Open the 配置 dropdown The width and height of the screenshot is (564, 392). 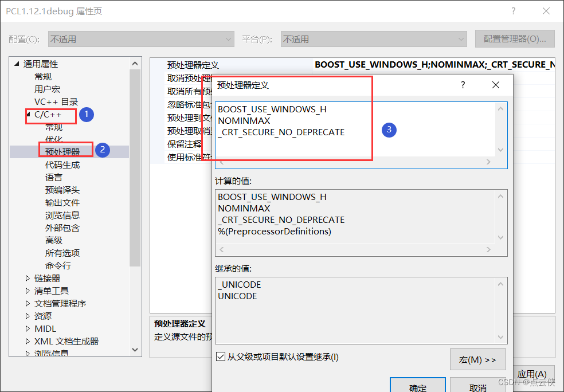point(141,39)
